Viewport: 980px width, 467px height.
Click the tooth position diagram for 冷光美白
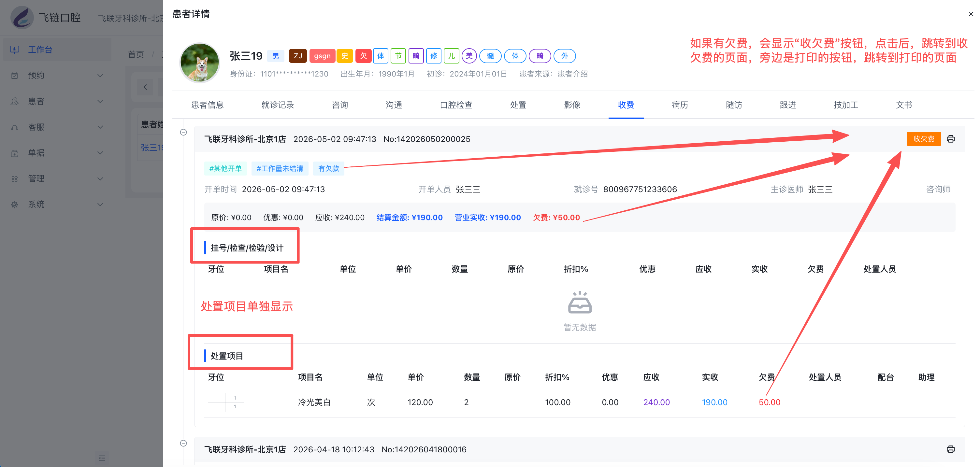tap(226, 402)
